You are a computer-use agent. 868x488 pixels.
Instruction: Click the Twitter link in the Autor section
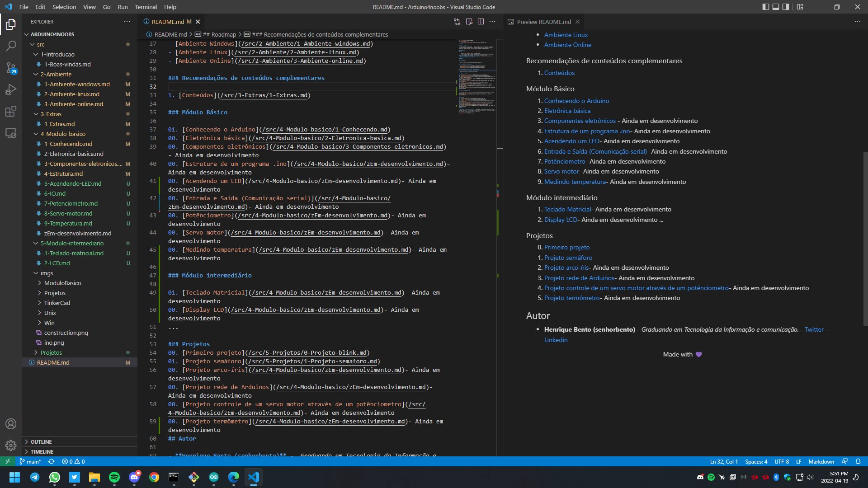point(814,329)
